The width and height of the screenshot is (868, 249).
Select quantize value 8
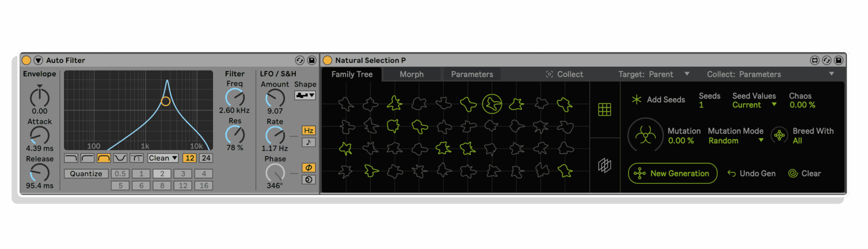pos(162,186)
